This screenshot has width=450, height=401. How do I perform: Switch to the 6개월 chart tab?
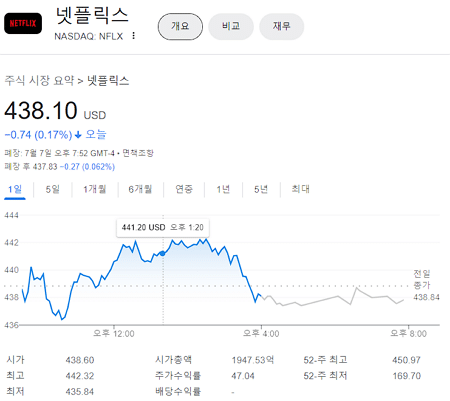[140, 190]
